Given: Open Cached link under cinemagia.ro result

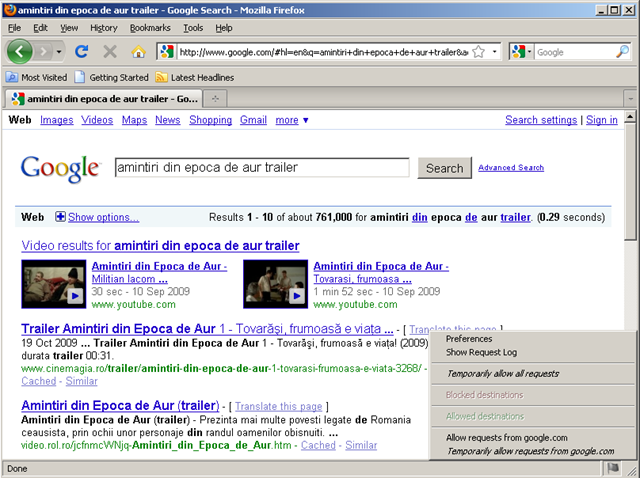Looking at the screenshot, I should [x=39, y=381].
